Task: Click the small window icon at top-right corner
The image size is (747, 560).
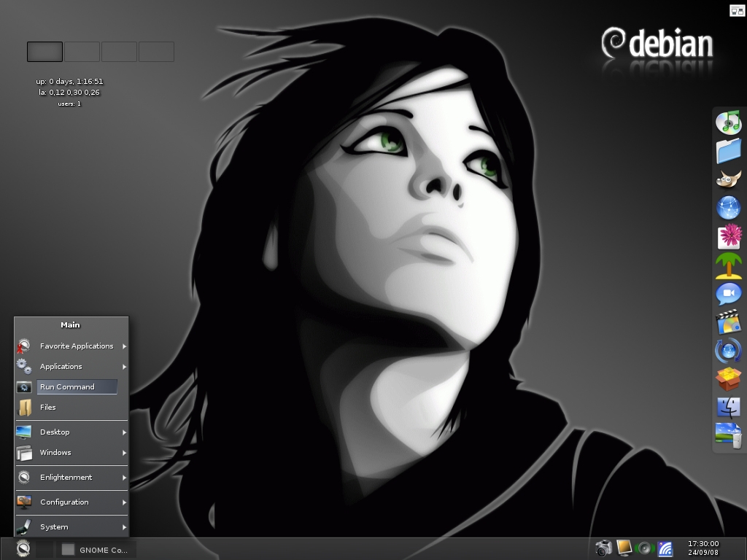Action: click(737, 10)
